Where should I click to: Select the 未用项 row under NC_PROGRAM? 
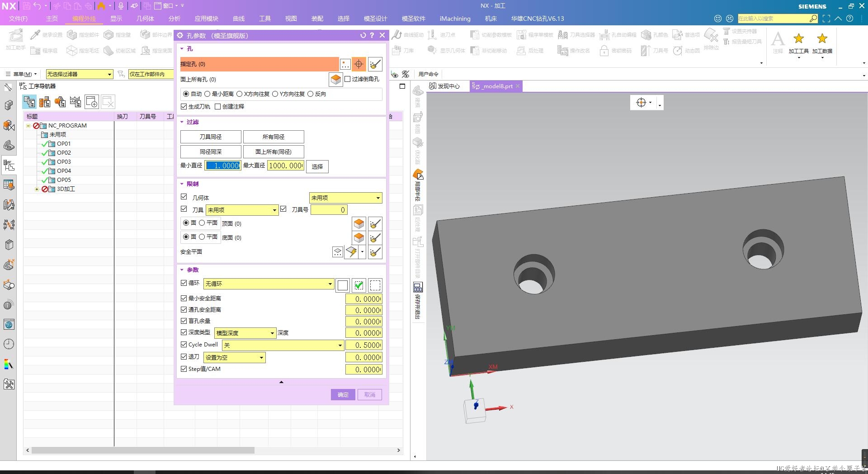tap(57, 135)
